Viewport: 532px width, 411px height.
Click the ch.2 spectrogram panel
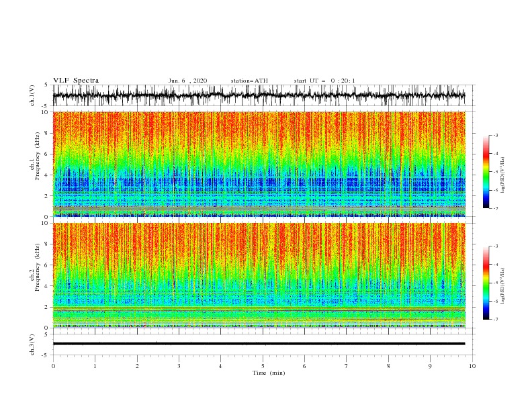(259, 275)
